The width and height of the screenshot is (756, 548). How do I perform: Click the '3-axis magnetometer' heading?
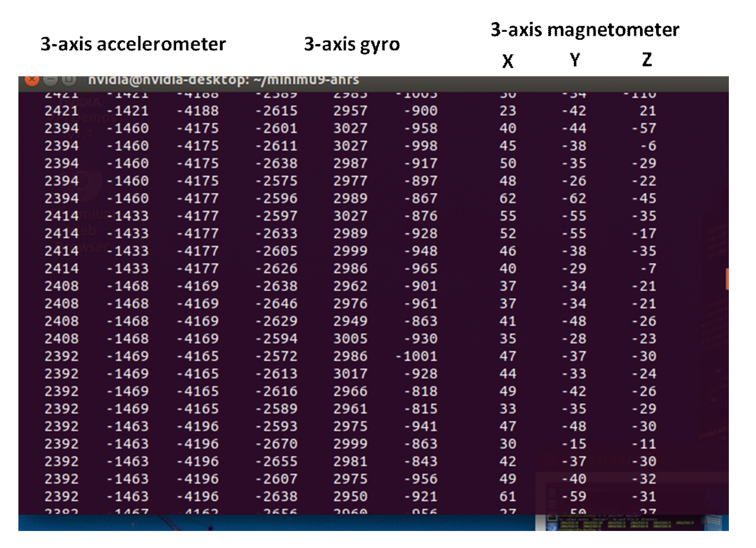point(584,30)
